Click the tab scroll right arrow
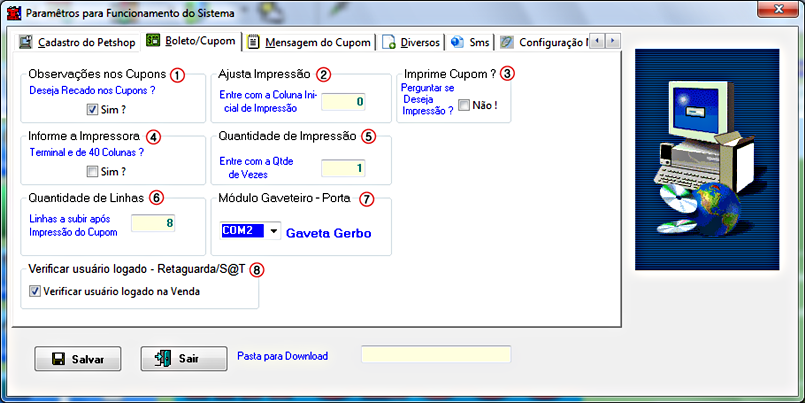This screenshot has height=403, width=805. pos(612,41)
